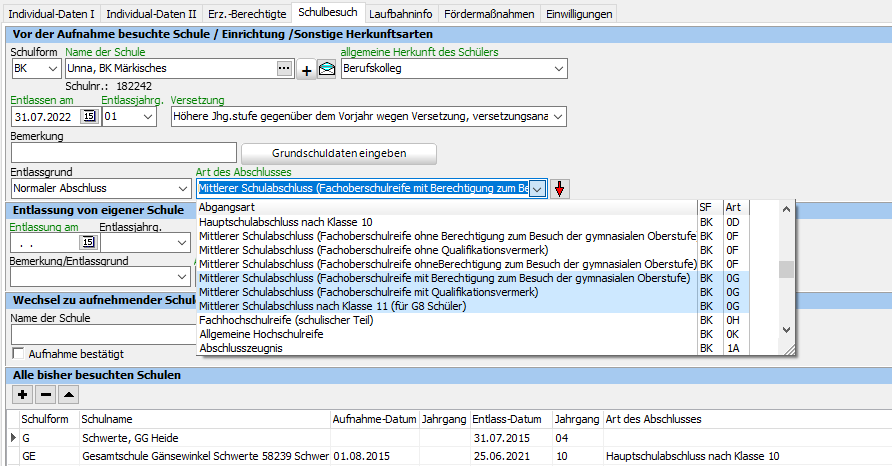Open calendar picker for Entlassen am date
This screenshot has height=466, width=892.
(88, 117)
